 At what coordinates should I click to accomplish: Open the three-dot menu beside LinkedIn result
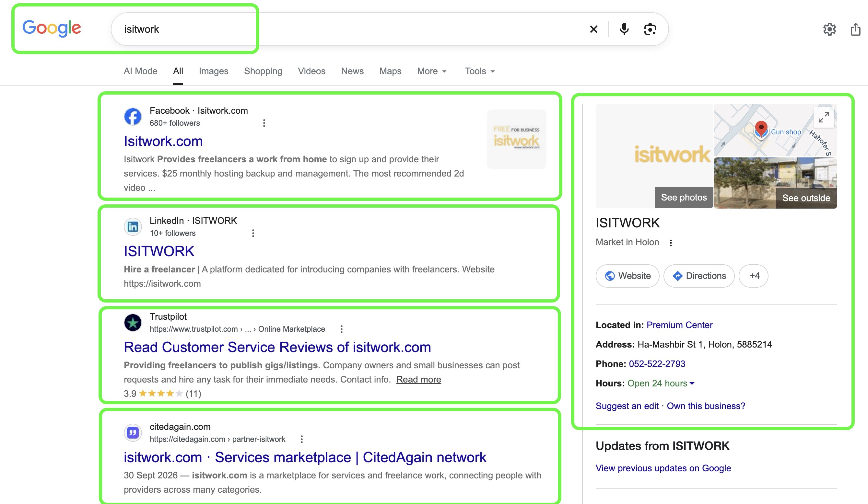click(x=253, y=234)
